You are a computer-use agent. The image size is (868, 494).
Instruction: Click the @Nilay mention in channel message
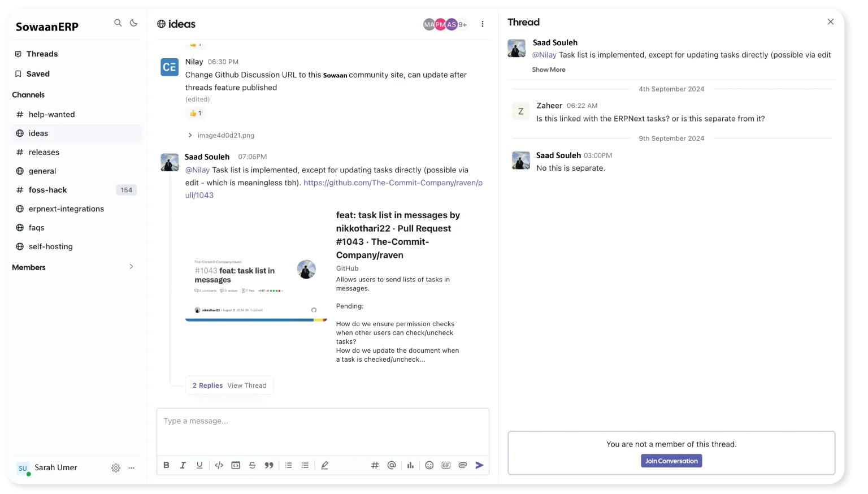pos(197,170)
